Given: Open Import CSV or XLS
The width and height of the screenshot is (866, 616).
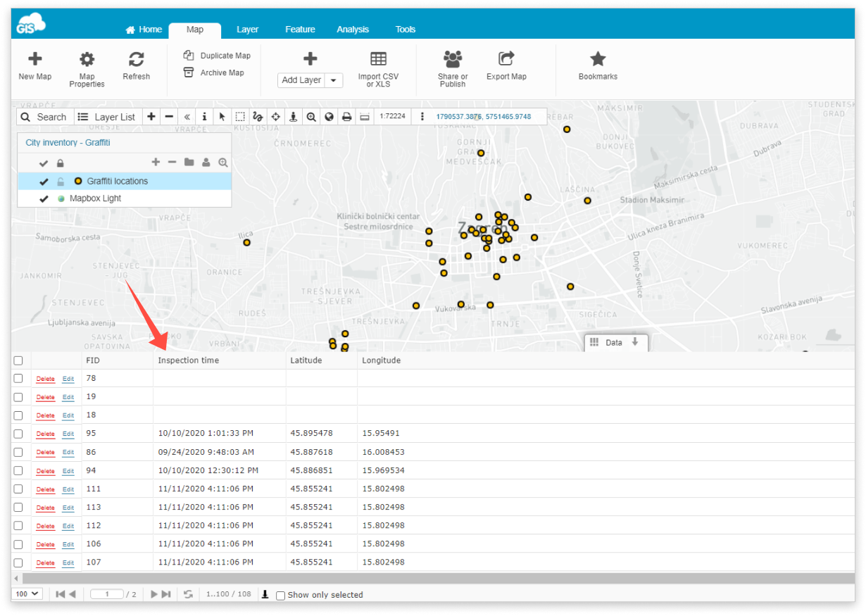Looking at the screenshot, I should click(x=379, y=68).
